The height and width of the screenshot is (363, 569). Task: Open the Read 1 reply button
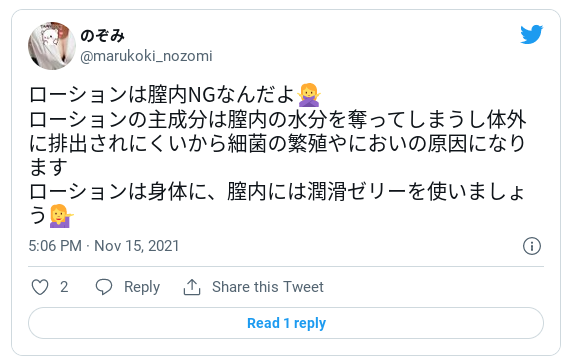click(286, 323)
